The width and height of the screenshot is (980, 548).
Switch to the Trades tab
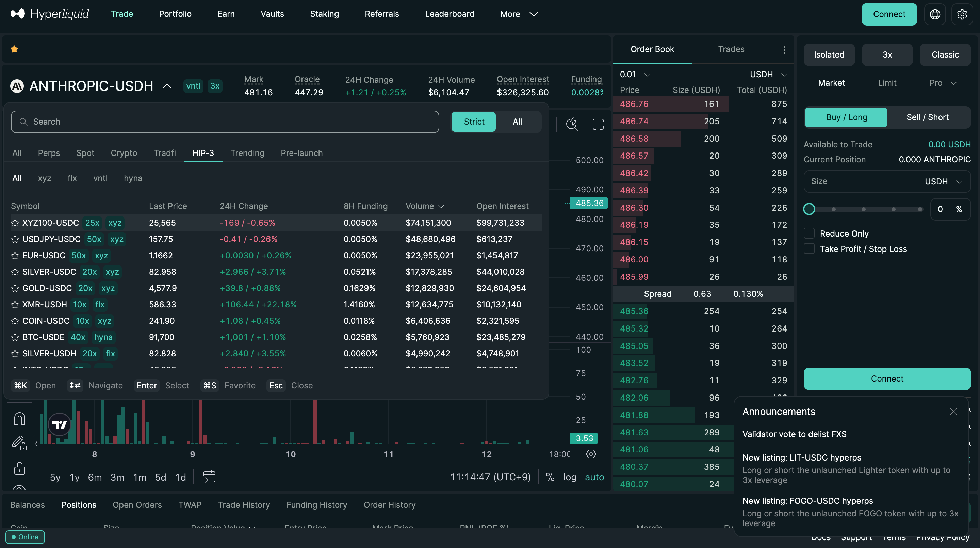point(731,49)
